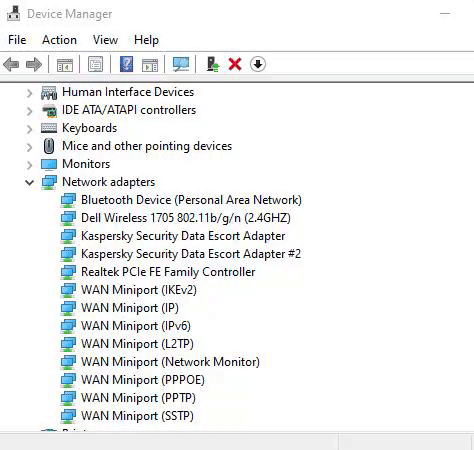Select WAN Miniport (Network Monitor)

tap(170, 362)
